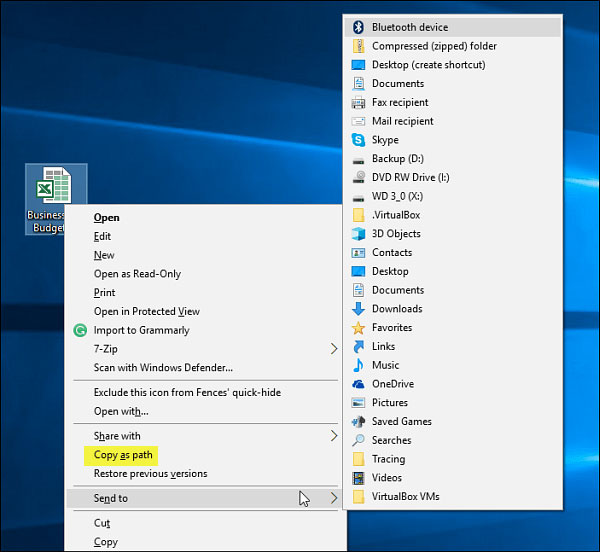Select Compressed (zipped) folder
The image size is (600, 552).
[434, 46]
